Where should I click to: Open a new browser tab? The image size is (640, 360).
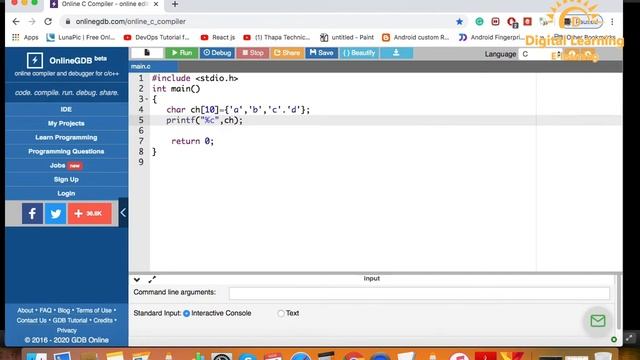pyautogui.click(x=175, y=4)
